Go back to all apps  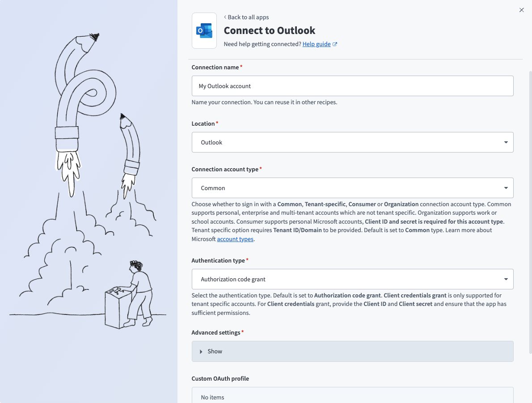[x=248, y=17]
